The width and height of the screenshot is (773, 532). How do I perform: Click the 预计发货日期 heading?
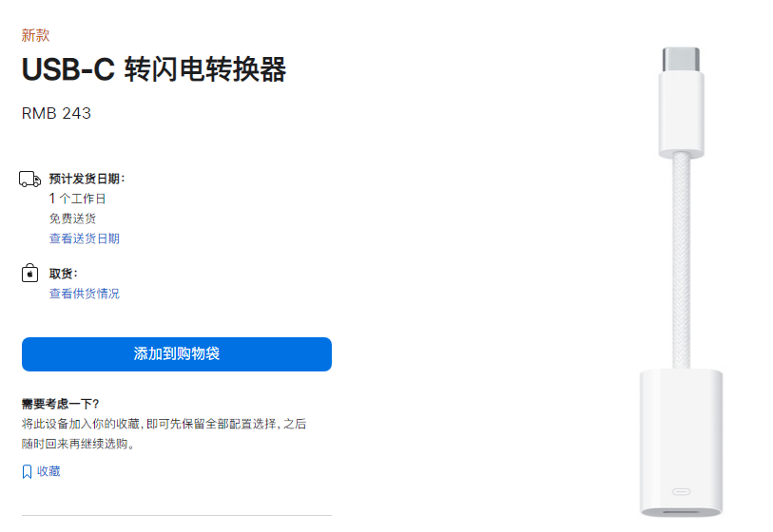tap(87, 179)
